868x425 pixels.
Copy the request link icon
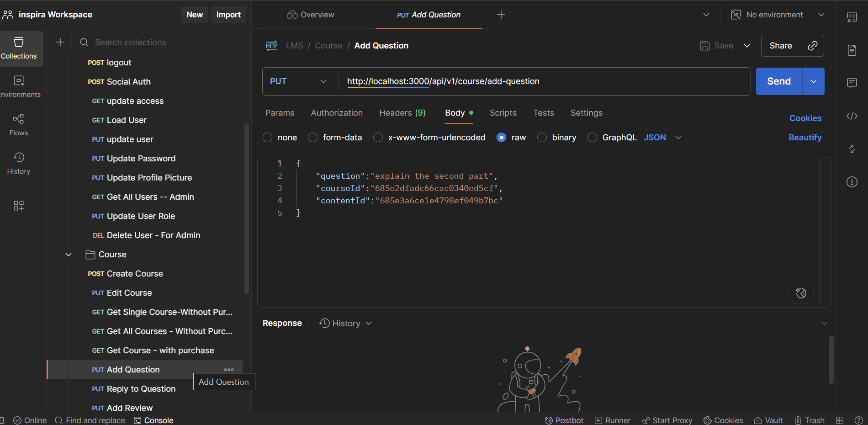point(812,46)
